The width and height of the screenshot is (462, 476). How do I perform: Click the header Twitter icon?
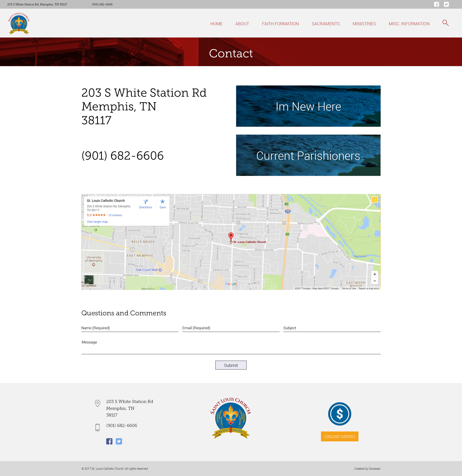(446, 4)
